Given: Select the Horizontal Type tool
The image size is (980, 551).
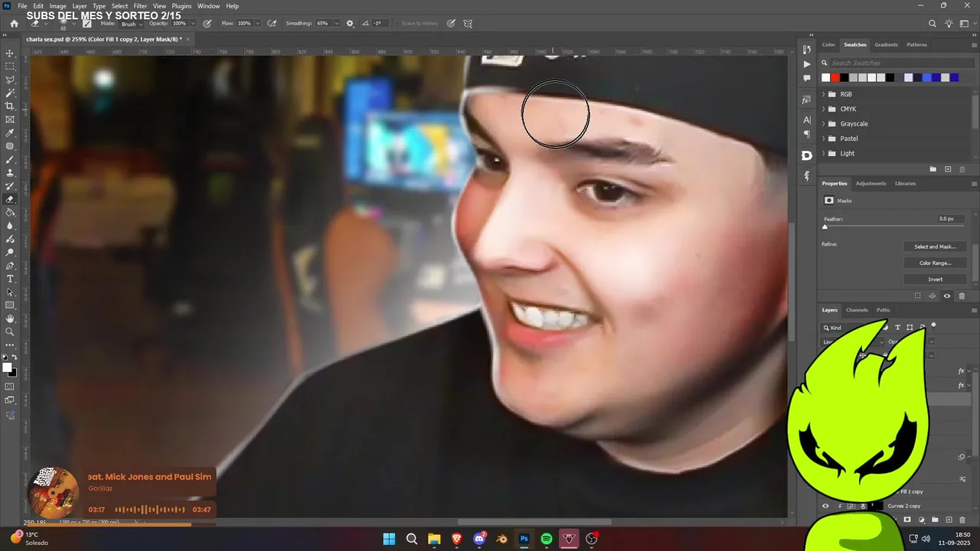Looking at the screenshot, I should point(10,279).
